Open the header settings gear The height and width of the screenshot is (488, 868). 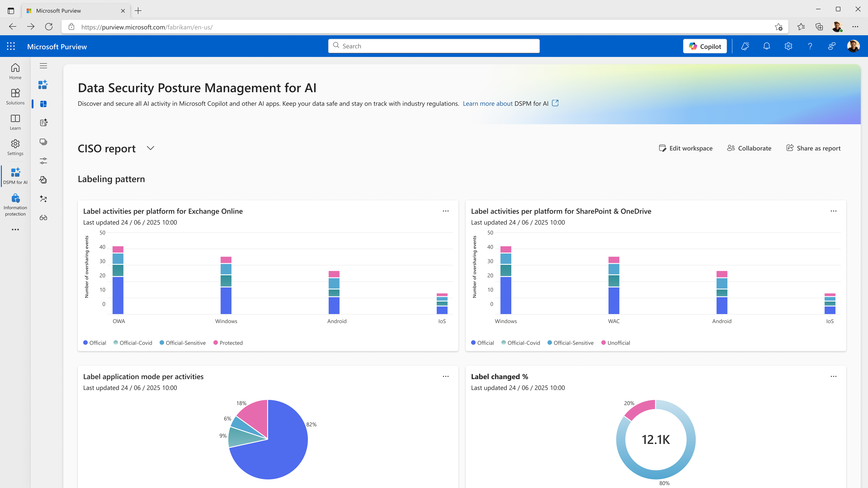[x=788, y=46]
